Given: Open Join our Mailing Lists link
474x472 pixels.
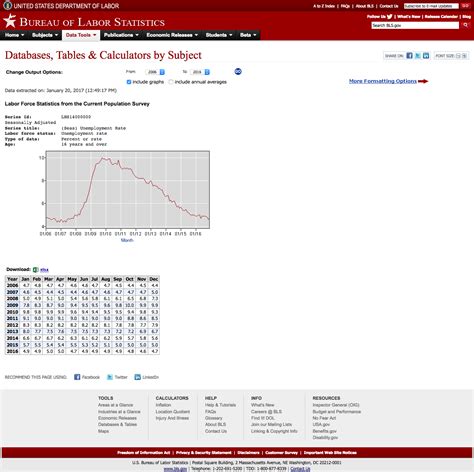Looking at the screenshot, I should coord(271,424).
